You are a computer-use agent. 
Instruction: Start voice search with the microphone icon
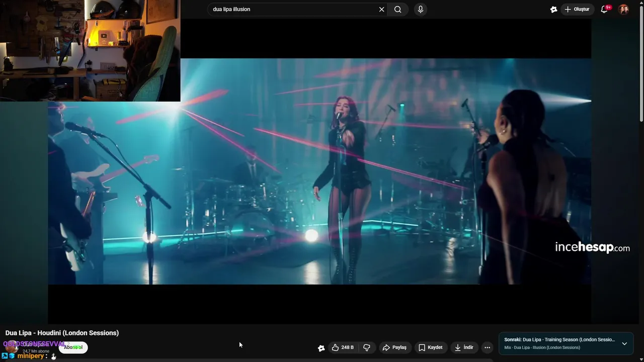point(421,9)
